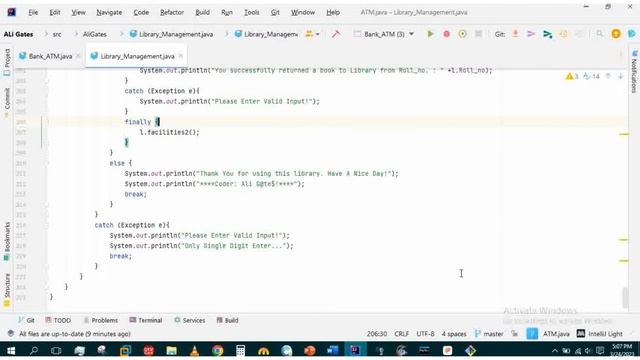Open the Problems tool window
The image size is (640, 360).
pos(100,320)
